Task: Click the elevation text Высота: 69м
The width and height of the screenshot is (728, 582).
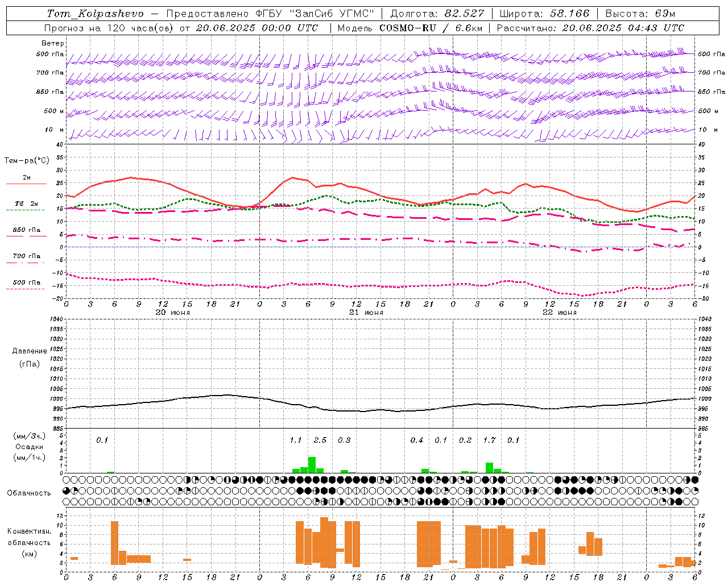Action: [640, 14]
